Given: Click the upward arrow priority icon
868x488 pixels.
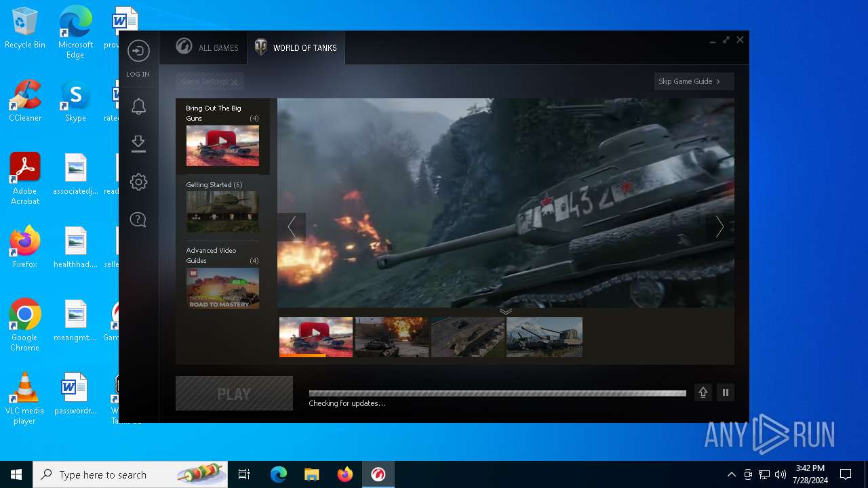Looking at the screenshot, I should coord(703,392).
